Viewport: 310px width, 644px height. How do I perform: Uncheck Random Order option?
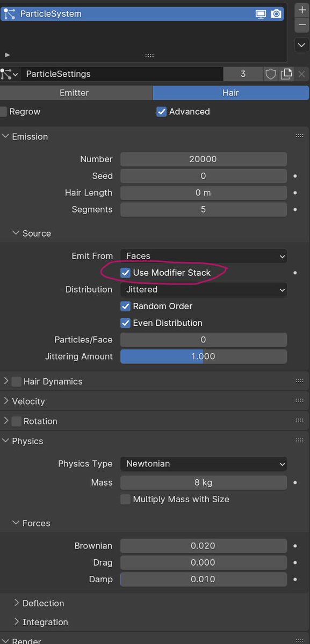tap(125, 306)
